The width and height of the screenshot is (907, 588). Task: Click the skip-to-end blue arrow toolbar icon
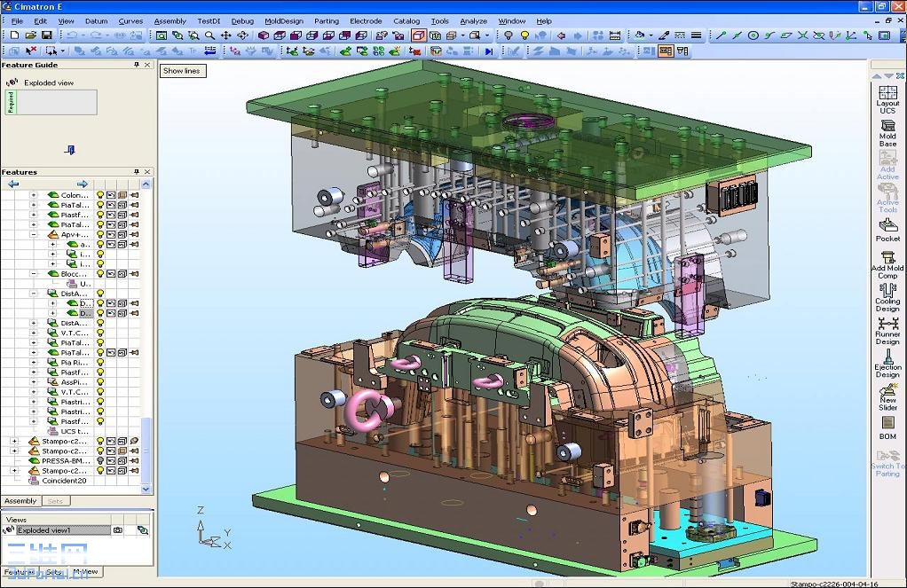(x=489, y=51)
